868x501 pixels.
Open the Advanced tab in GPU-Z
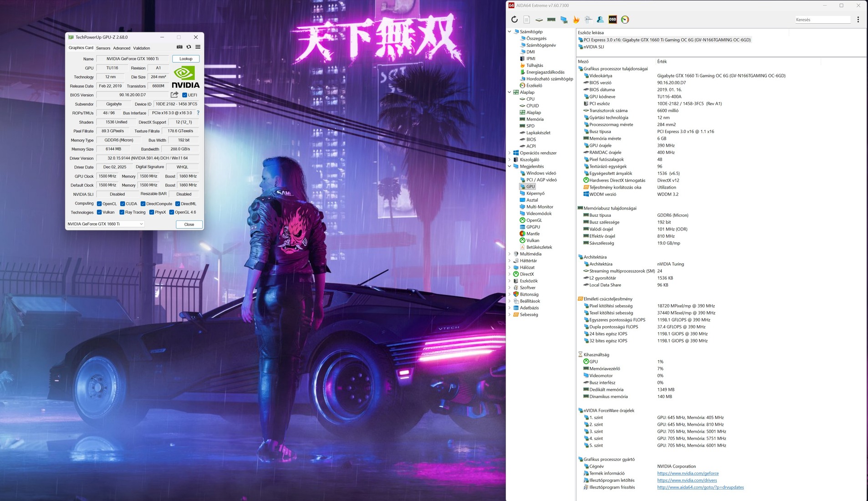click(x=122, y=48)
